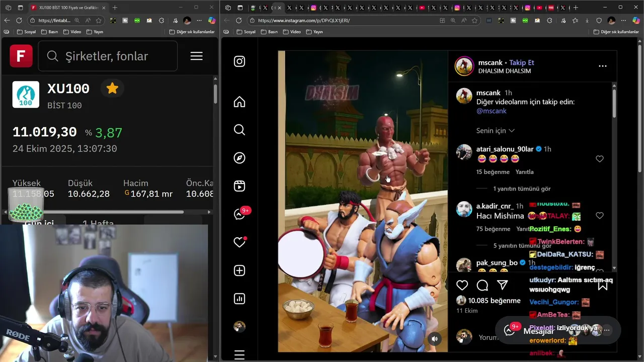Toggle the XU100 favorite star

click(x=112, y=88)
